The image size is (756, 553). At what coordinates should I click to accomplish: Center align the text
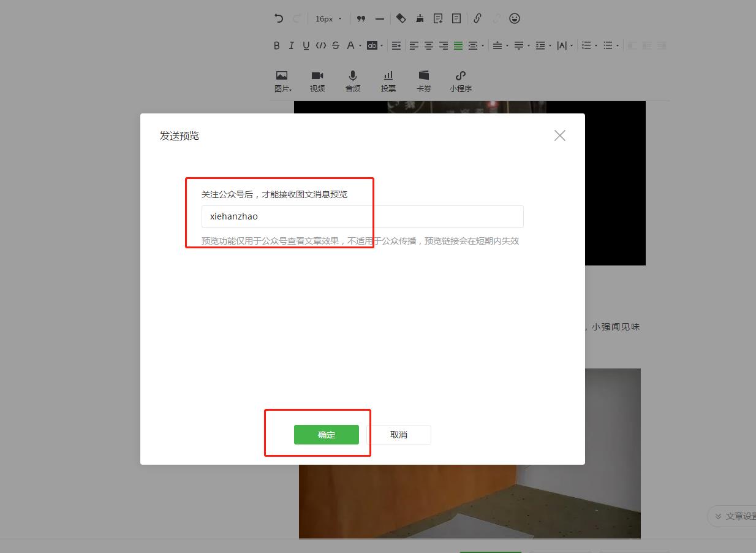429,45
